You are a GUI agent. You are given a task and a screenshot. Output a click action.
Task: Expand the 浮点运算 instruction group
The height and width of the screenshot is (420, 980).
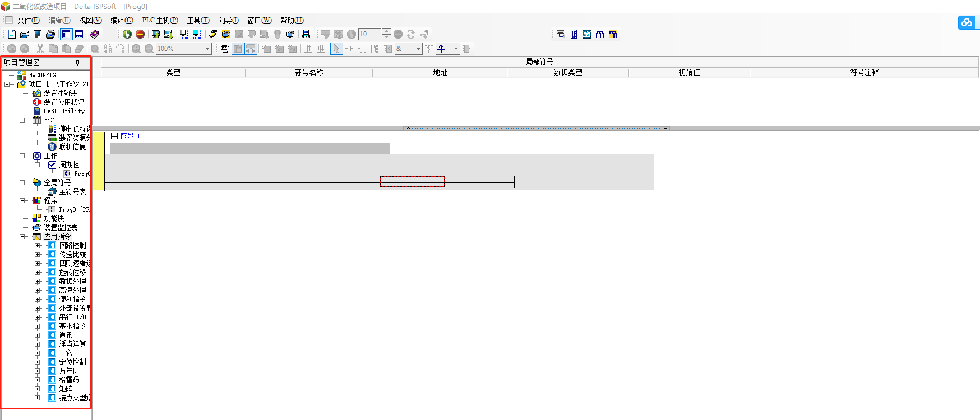[38, 344]
